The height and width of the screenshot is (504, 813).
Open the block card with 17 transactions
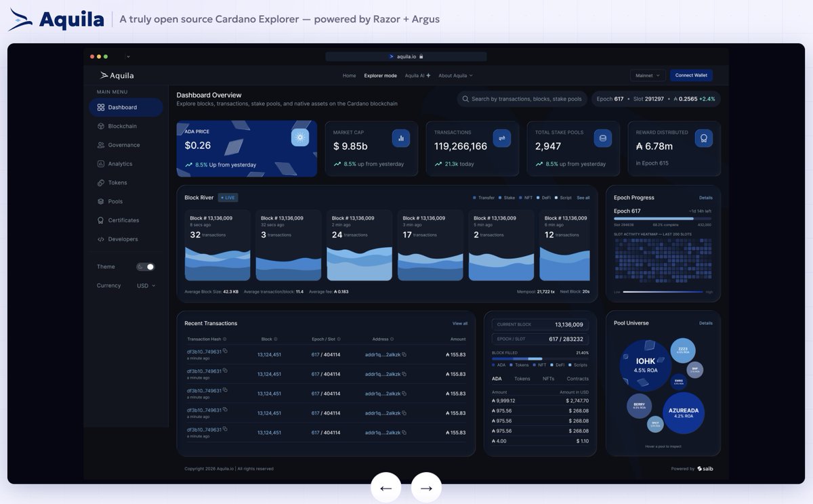pyautogui.click(x=430, y=245)
